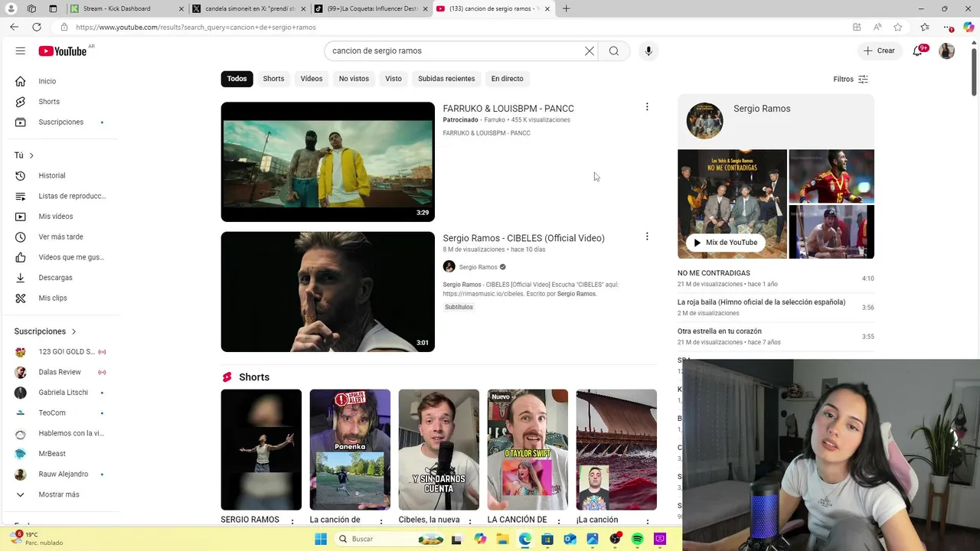Open Spotify from the taskbar
The image size is (980, 551).
(x=638, y=539)
